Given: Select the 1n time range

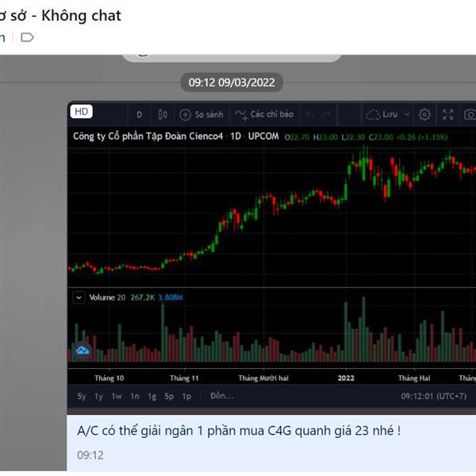Looking at the screenshot, I should [134, 396].
